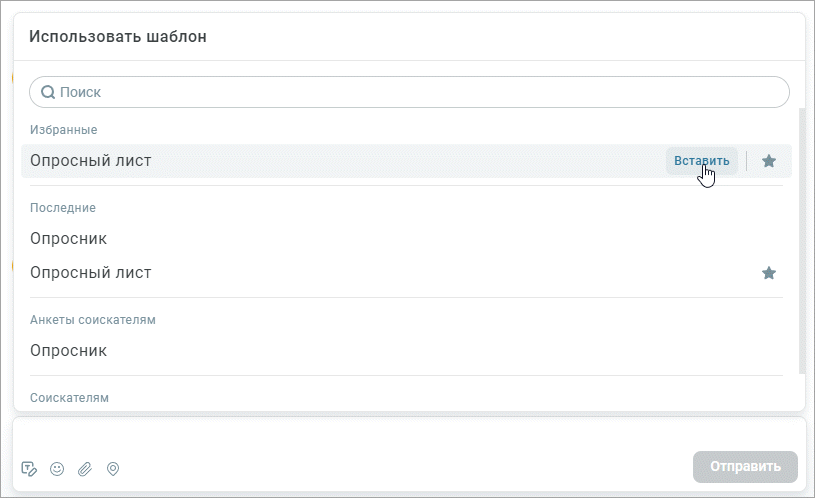The image size is (815, 498).
Task: Toggle star on Опросный лист under Последние
Action: pyautogui.click(x=769, y=273)
